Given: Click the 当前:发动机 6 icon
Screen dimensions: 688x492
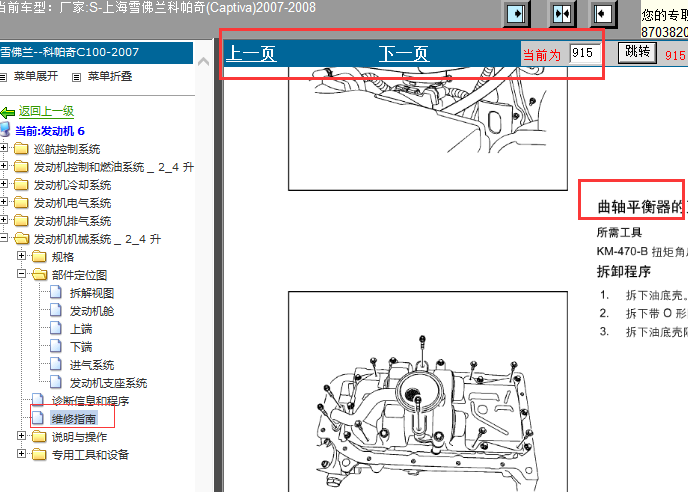Looking at the screenshot, I should coord(5,130).
